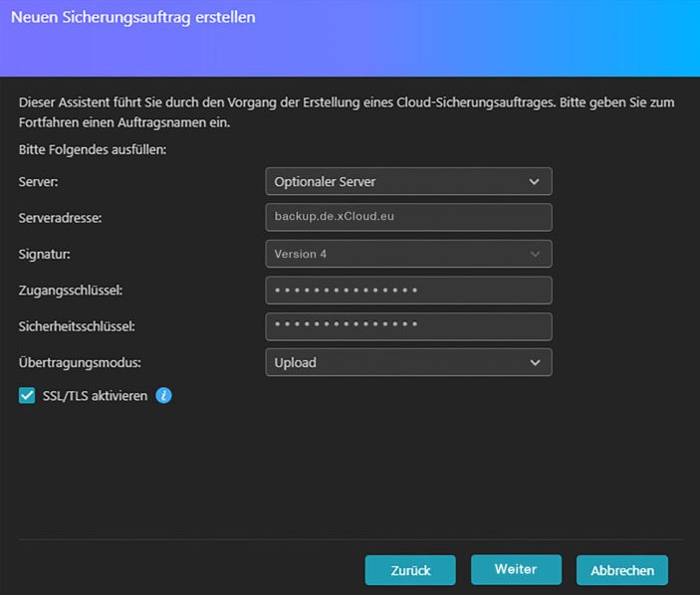Click the Server dropdown chevron arrow

(x=535, y=182)
